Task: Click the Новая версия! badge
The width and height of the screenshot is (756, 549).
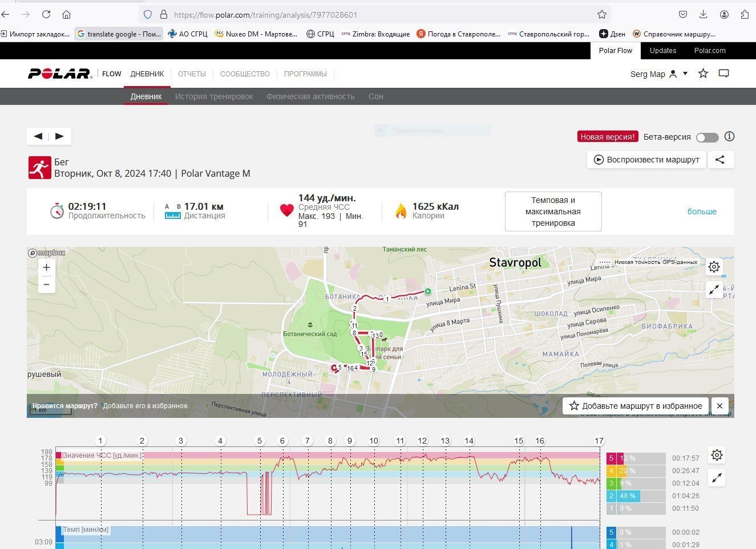Action: pos(608,137)
